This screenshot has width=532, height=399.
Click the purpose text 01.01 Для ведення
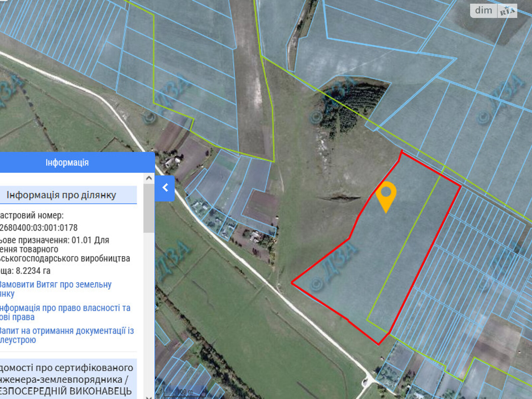coord(90,240)
